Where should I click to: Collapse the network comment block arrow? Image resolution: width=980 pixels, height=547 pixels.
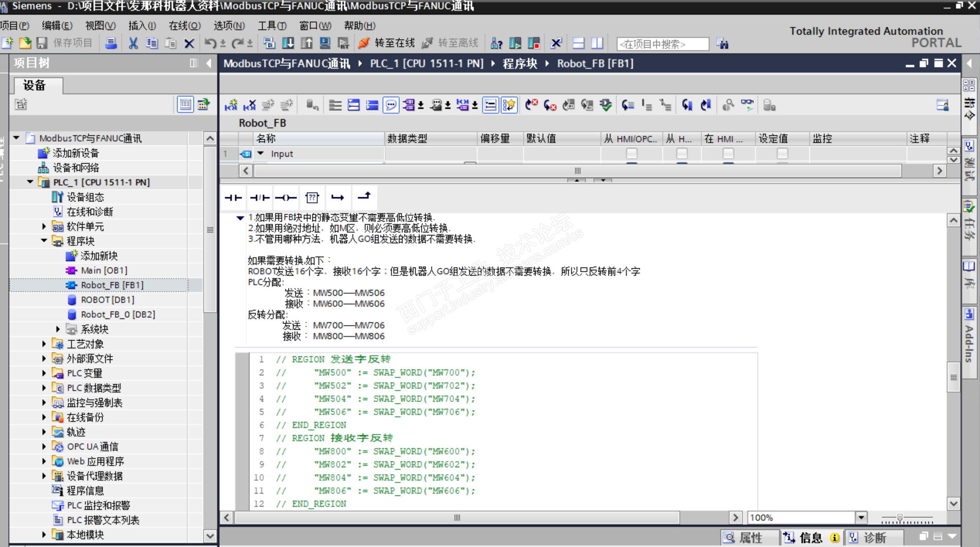tap(240, 218)
